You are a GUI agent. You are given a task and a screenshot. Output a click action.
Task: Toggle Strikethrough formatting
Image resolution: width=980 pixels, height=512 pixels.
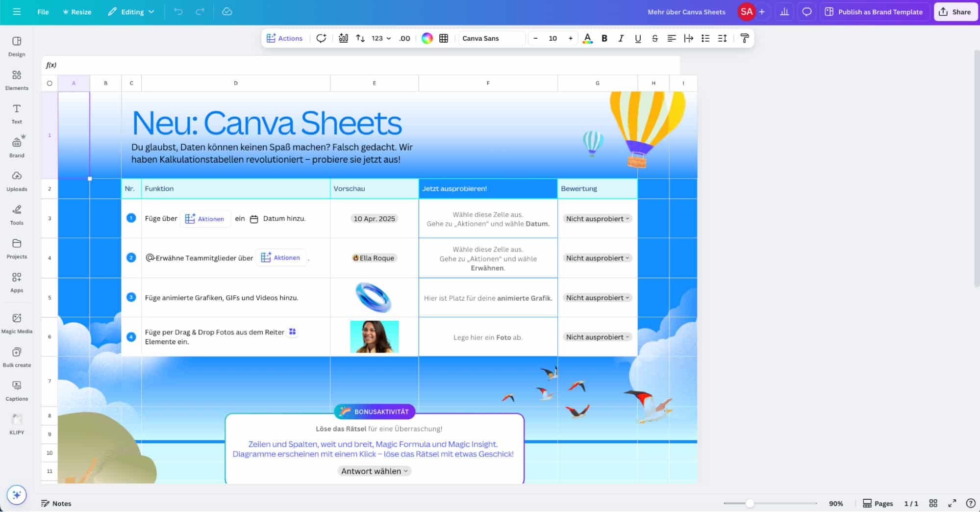click(655, 38)
